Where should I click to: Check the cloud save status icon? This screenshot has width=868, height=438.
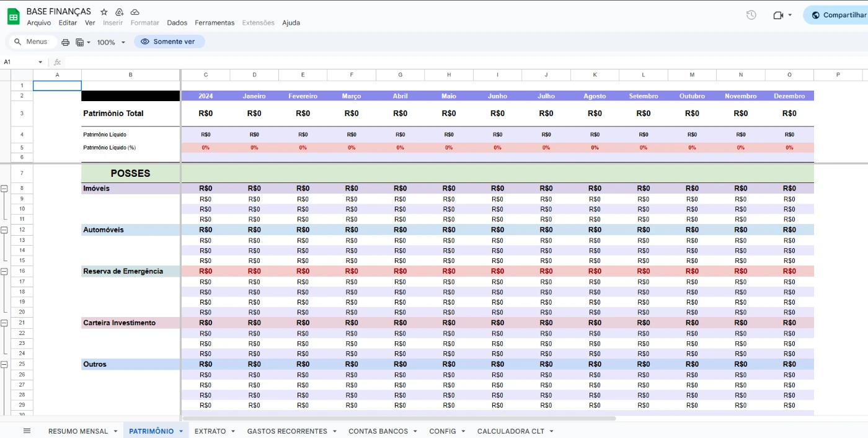click(135, 12)
